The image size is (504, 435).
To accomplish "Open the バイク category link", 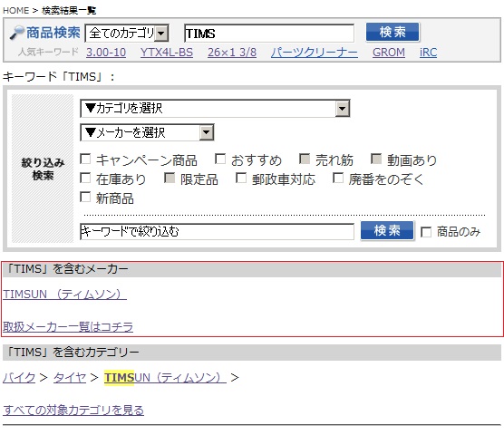I will click(19, 378).
